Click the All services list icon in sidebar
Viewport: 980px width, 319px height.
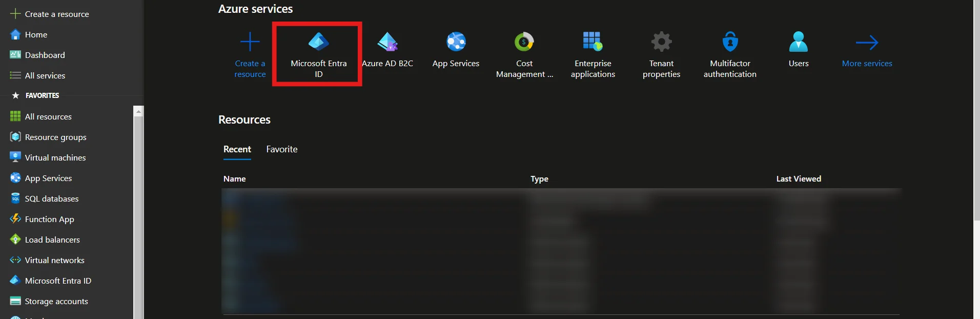pyautogui.click(x=15, y=75)
